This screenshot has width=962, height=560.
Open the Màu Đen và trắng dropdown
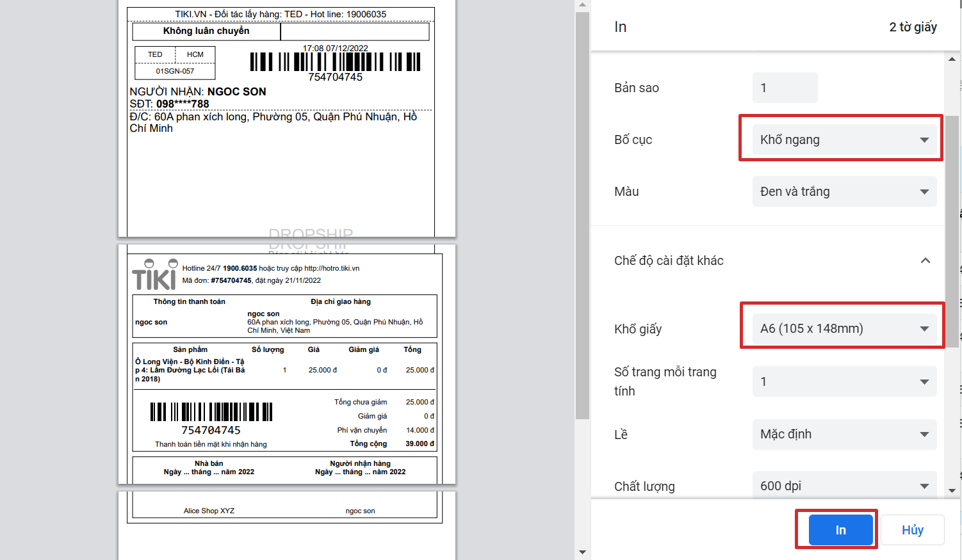(x=844, y=191)
